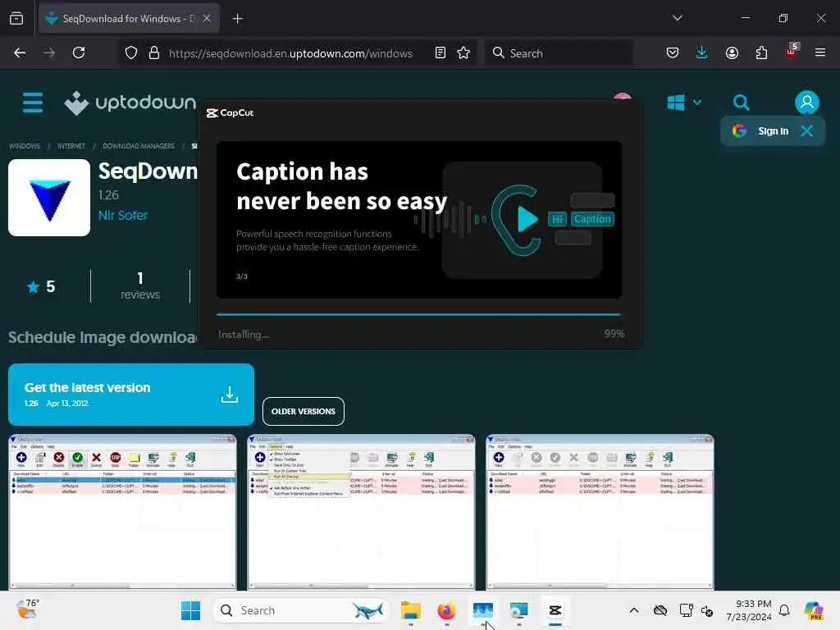
Task: Open the DOWNLOAD MANAGERS breadcrumb link
Action: click(x=138, y=146)
